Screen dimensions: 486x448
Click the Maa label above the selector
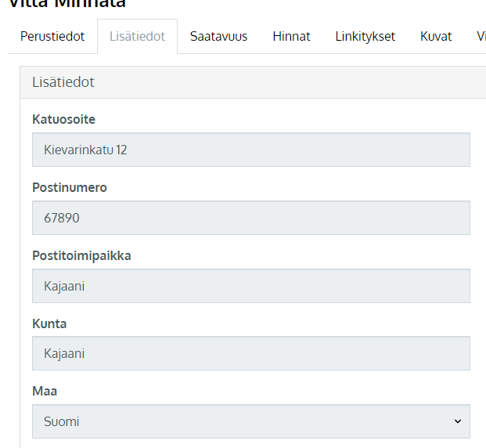point(45,391)
